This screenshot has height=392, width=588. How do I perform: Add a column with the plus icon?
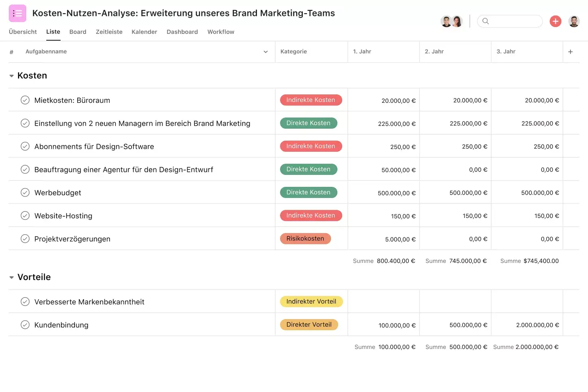570,52
